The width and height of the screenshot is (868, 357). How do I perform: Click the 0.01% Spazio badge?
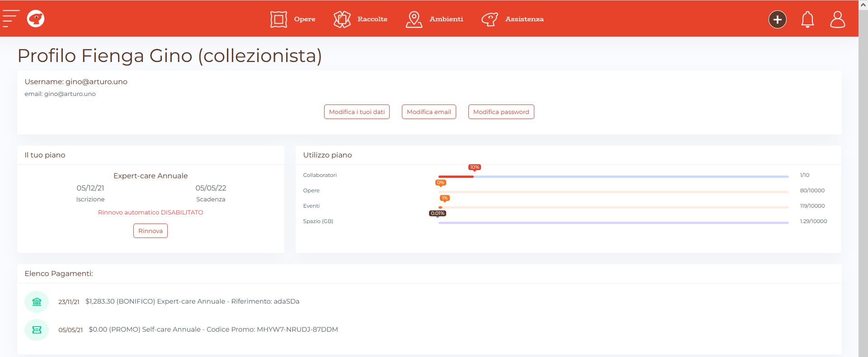tap(438, 213)
